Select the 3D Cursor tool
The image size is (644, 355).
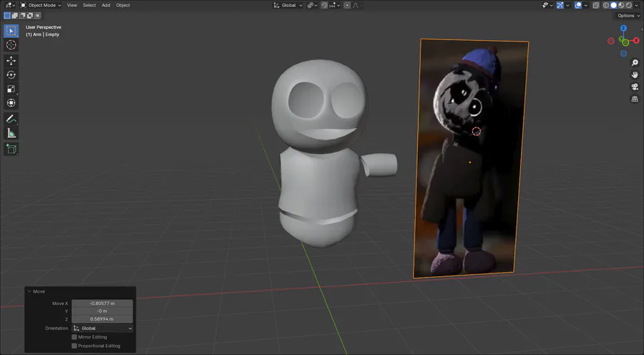point(11,45)
